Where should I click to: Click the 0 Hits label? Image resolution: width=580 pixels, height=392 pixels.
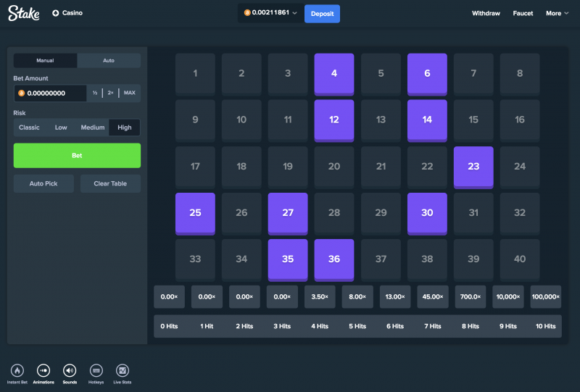pyautogui.click(x=169, y=326)
